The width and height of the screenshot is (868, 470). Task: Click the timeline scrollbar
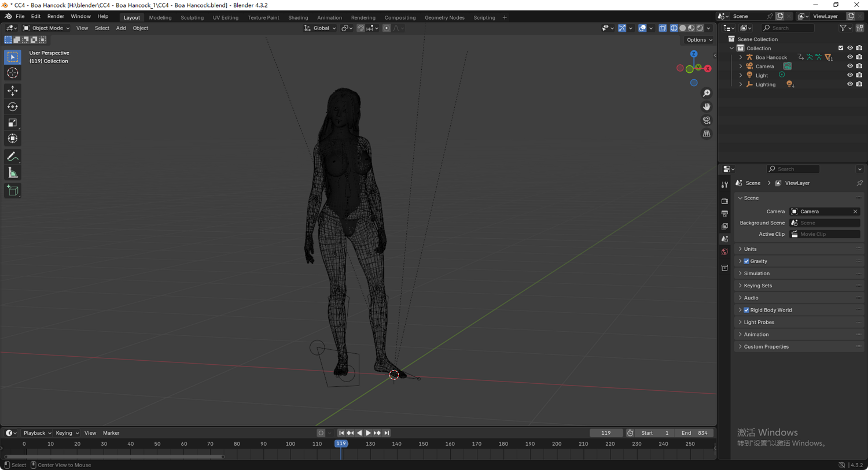click(114, 457)
